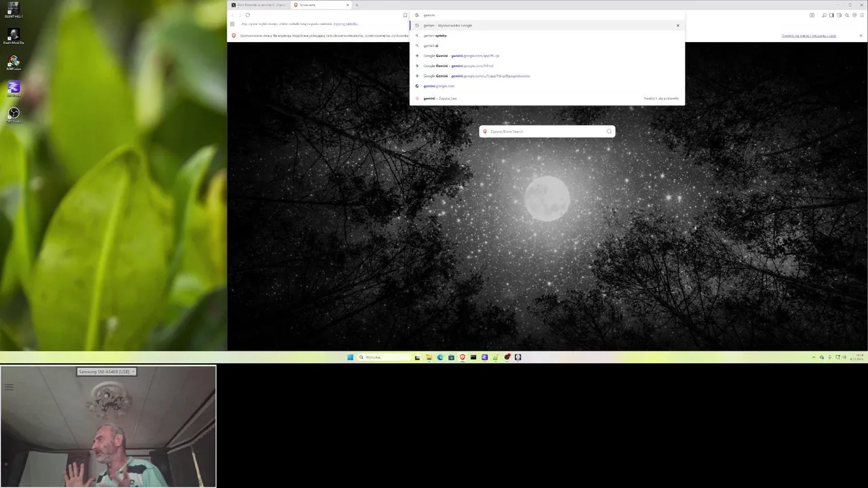Open Windows Start menu

coord(350,357)
